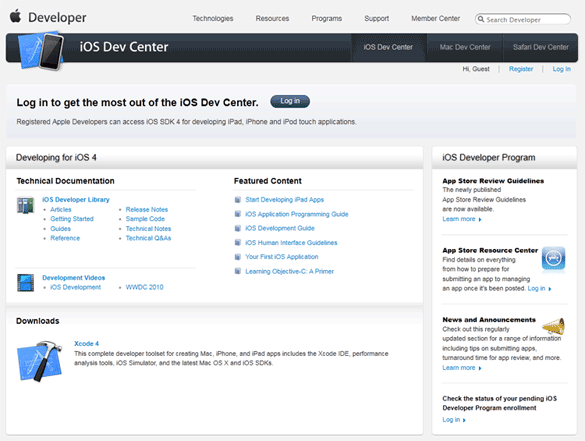Open the Member Center menu

point(435,18)
